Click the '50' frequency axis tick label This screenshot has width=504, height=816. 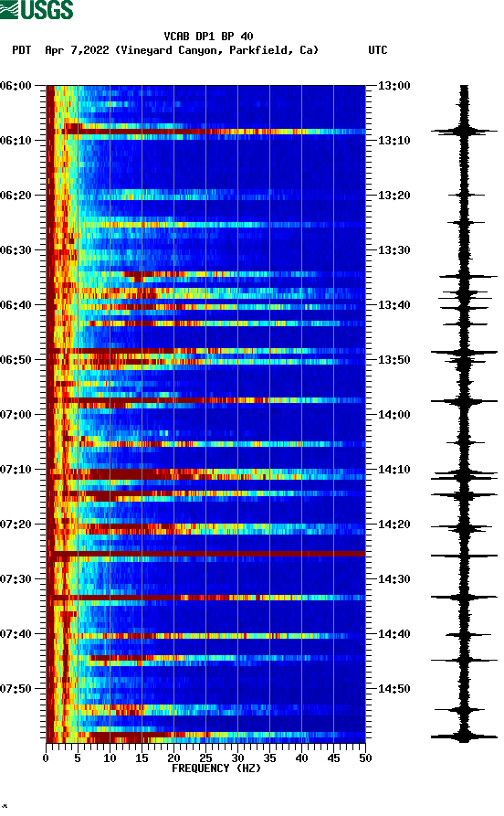point(365,758)
